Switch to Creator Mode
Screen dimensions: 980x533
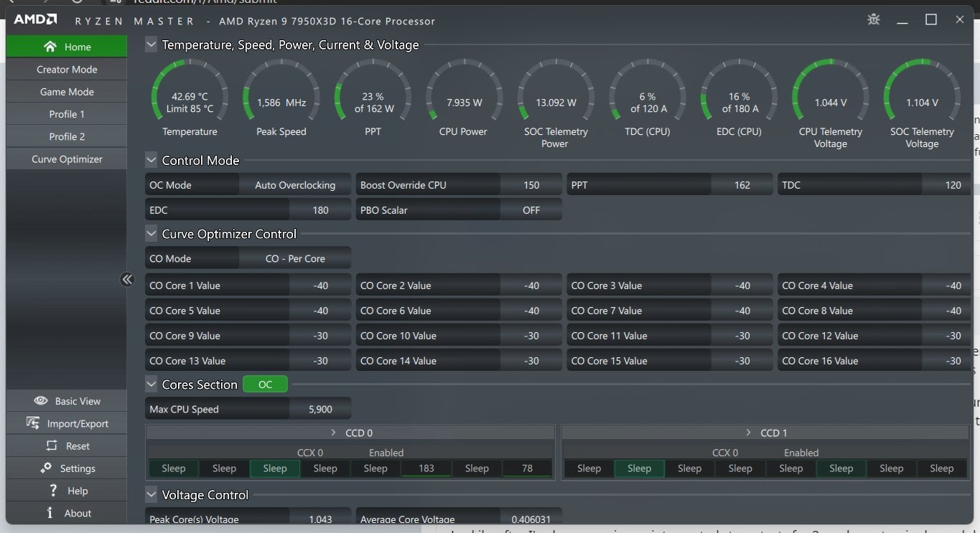point(67,70)
